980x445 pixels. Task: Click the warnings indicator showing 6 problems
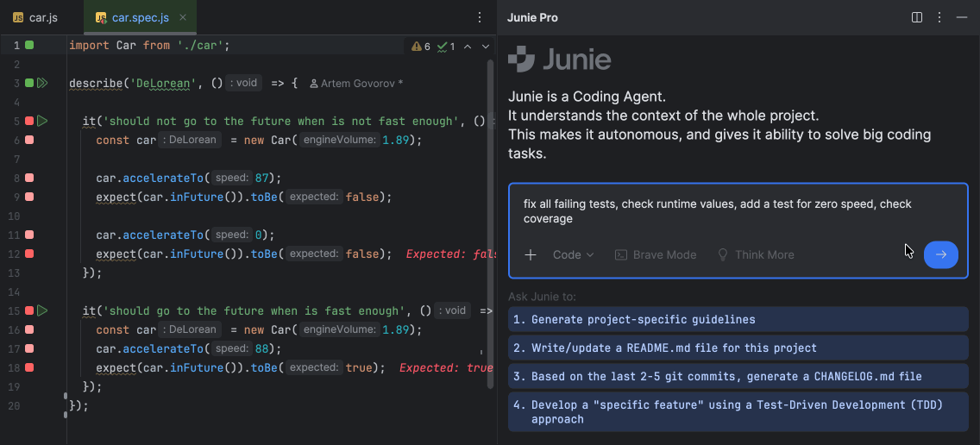click(x=421, y=47)
